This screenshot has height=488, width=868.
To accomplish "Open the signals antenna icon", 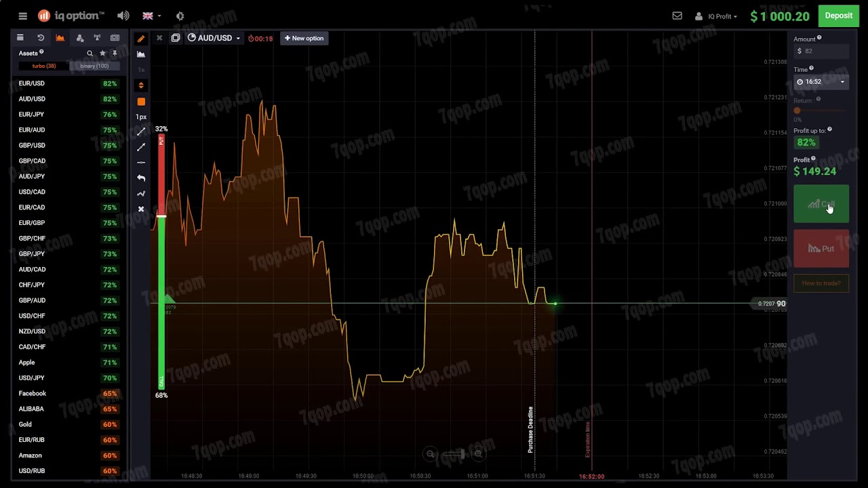I will click(97, 38).
